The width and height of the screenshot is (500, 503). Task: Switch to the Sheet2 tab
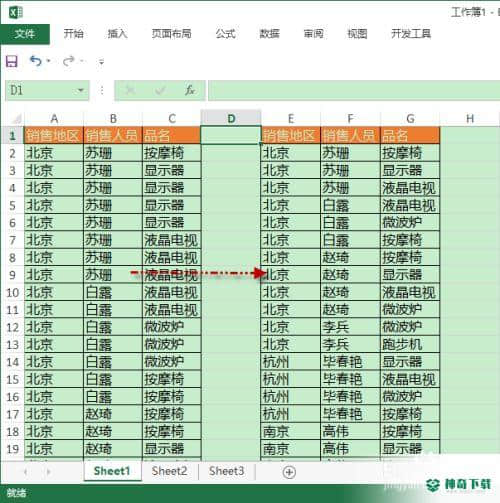tap(169, 471)
